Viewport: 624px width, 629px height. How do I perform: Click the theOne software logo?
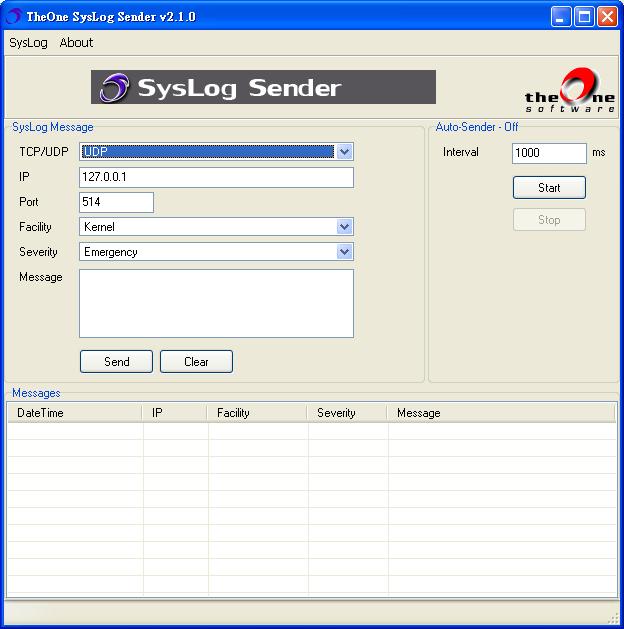(569, 90)
